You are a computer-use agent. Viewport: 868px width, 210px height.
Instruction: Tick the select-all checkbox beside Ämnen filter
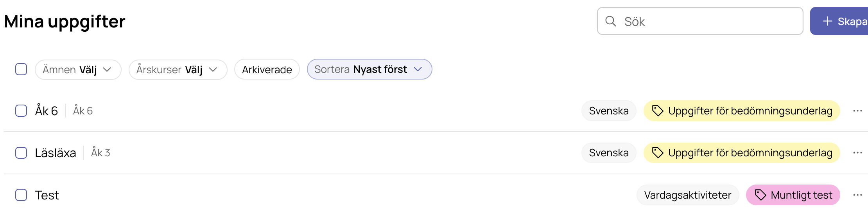click(21, 69)
